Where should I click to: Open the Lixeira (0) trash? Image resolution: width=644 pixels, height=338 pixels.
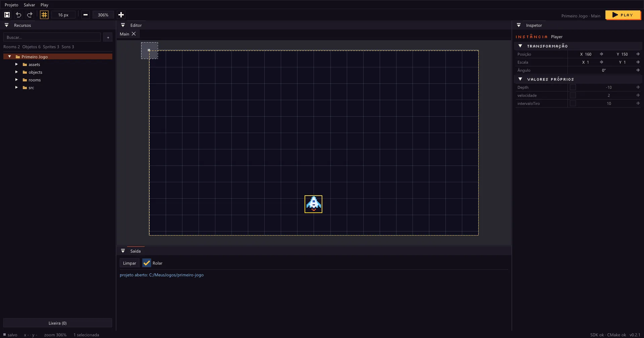[x=58, y=323]
